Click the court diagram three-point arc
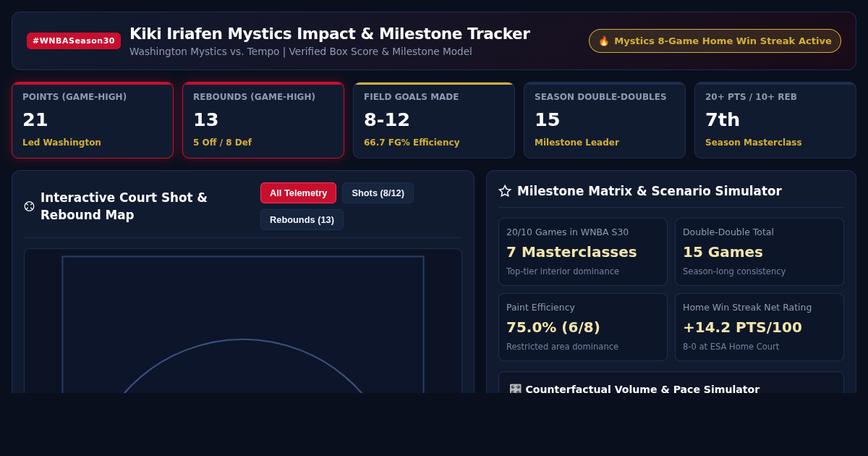The height and width of the screenshot is (456, 868). click(x=243, y=340)
